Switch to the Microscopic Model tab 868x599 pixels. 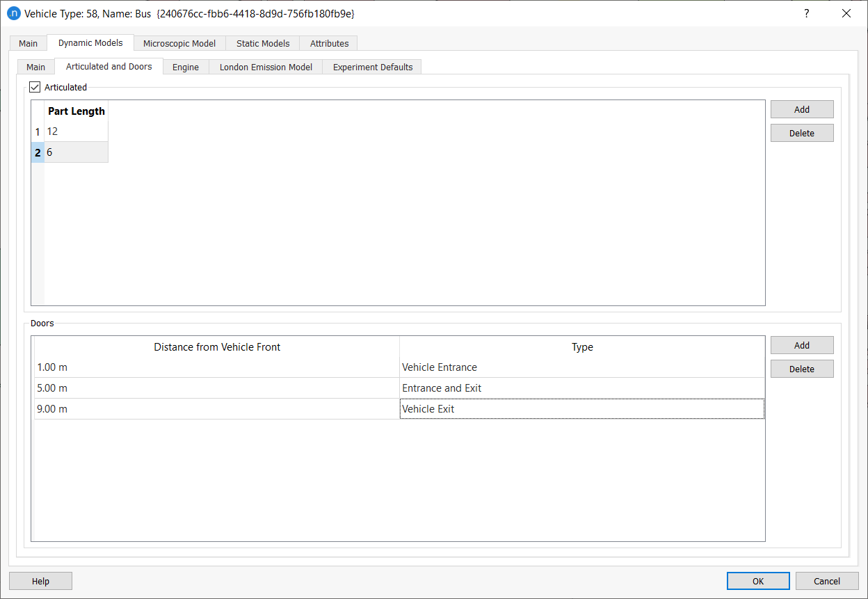pyautogui.click(x=179, y=43)
